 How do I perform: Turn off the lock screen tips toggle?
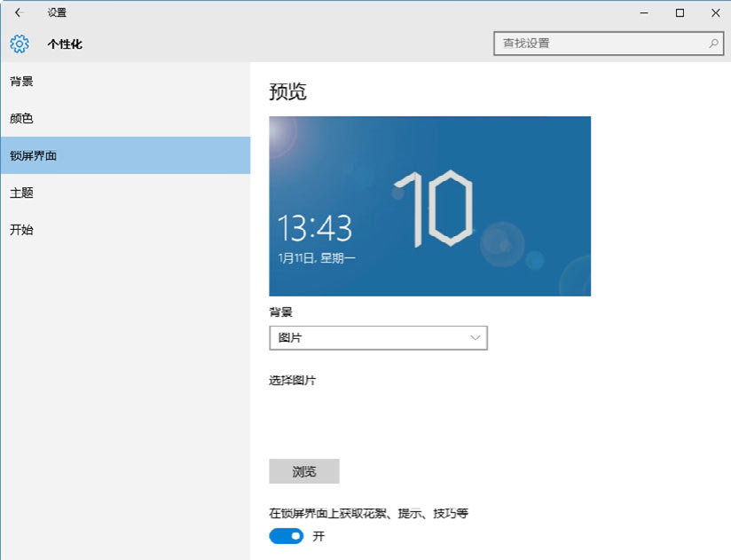point(287,536)
